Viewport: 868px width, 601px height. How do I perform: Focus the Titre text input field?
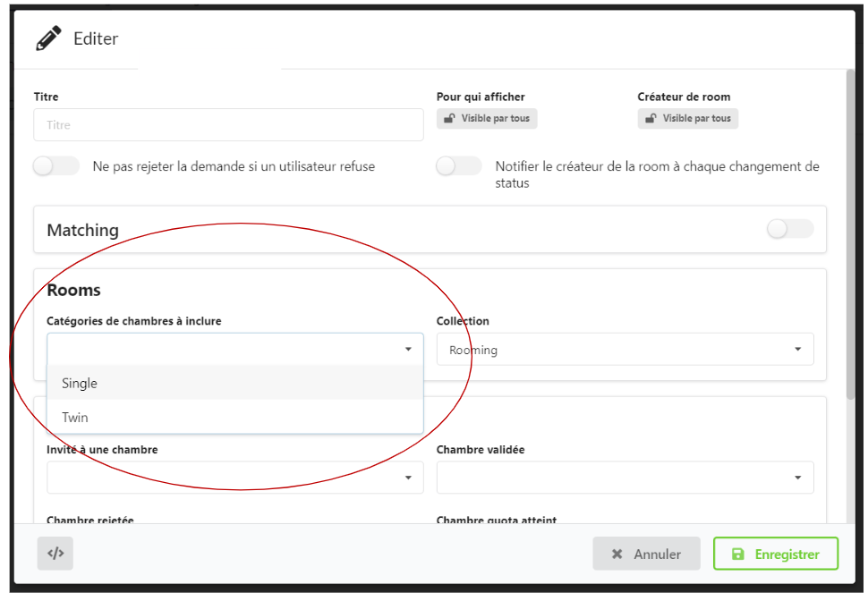click(x=228, y=125)
